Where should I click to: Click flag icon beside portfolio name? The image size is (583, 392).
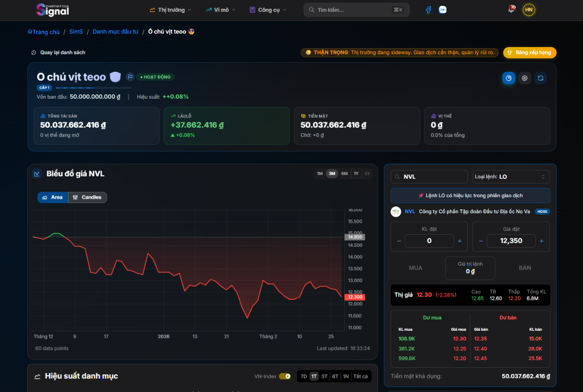pos(130,77)
